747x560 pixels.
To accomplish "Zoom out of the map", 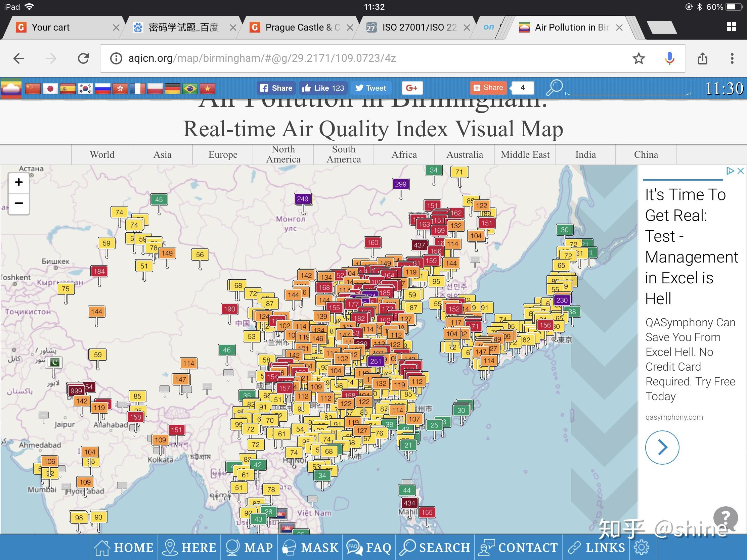I will [19, 203].
